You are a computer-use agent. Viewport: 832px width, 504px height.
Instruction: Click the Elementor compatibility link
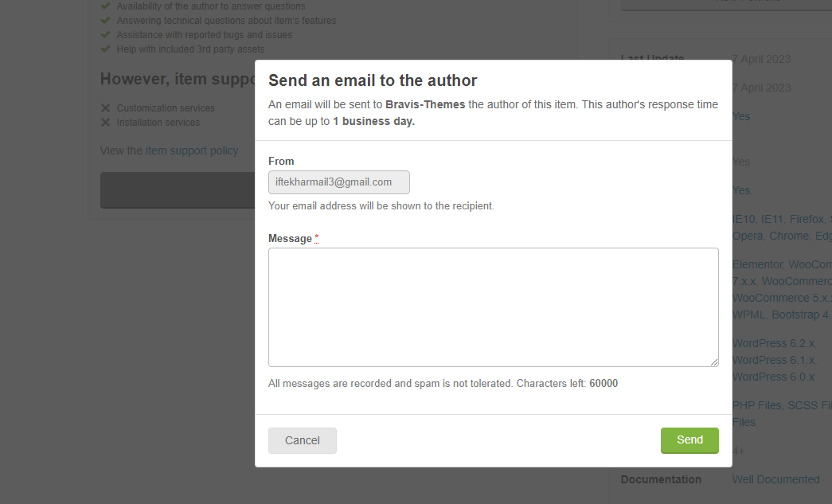pyautogui.click(x=758, y=264)
